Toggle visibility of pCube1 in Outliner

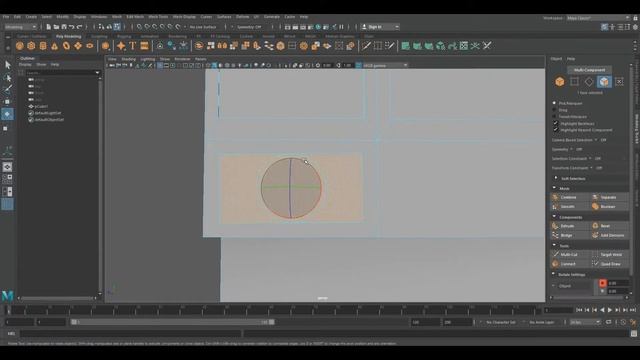[31, 107]
